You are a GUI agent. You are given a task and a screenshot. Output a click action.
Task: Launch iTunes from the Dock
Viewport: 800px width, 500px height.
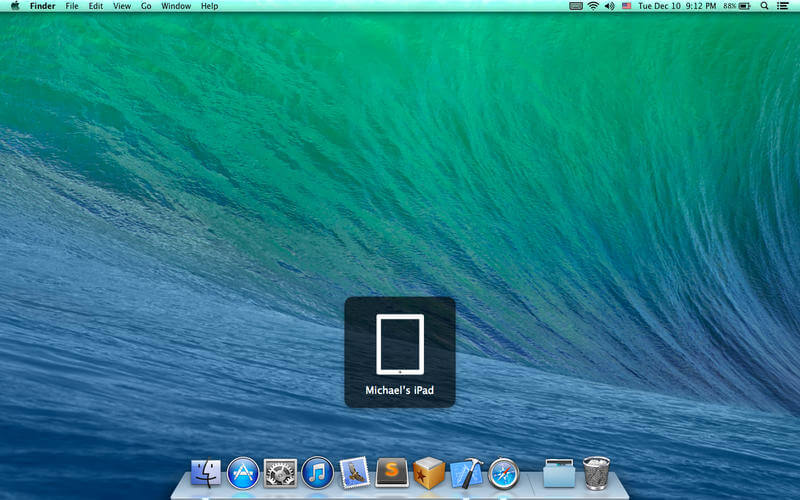click(317, 473)
